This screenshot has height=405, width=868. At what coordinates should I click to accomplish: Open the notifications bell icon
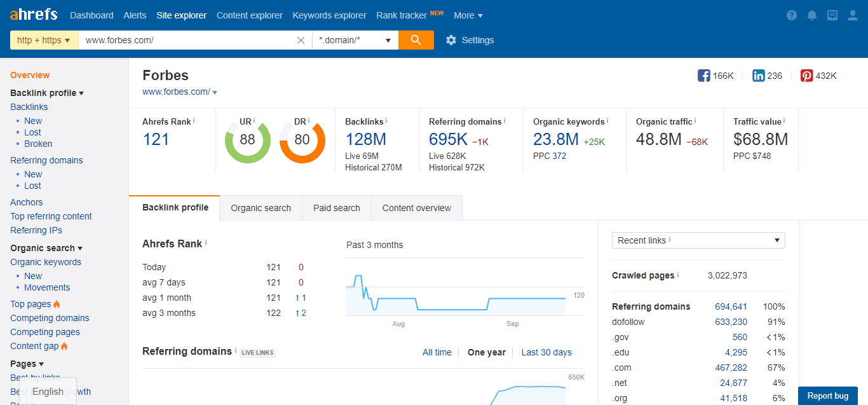[812, 15]
